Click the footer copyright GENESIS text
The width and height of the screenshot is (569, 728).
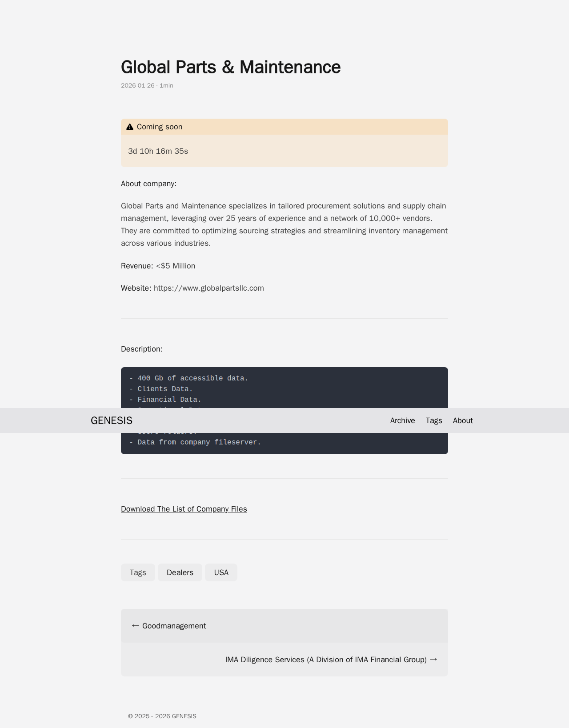162,716
